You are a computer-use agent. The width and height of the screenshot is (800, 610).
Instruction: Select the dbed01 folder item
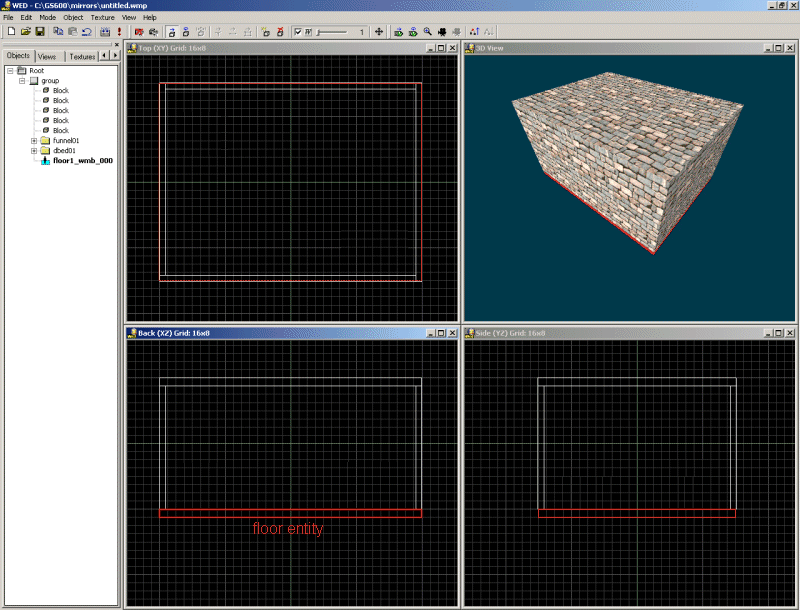coord(64,150)
